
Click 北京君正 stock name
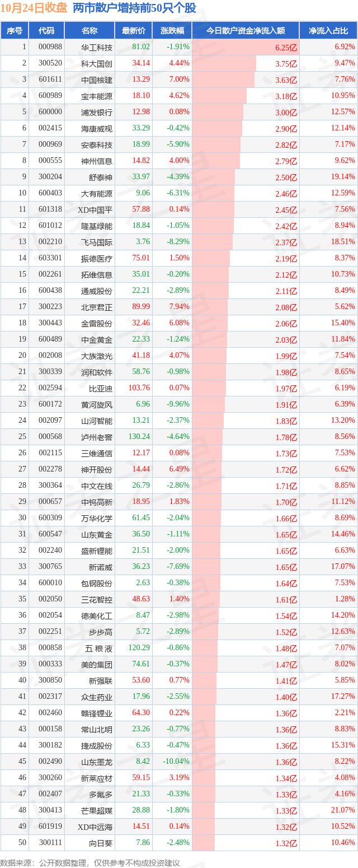click(x=97, y=307)
